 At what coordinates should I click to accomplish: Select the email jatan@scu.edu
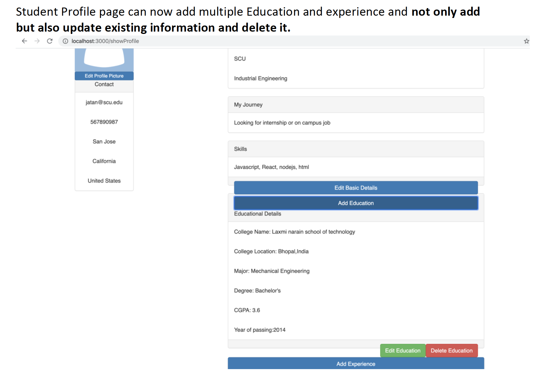[104, 102]
